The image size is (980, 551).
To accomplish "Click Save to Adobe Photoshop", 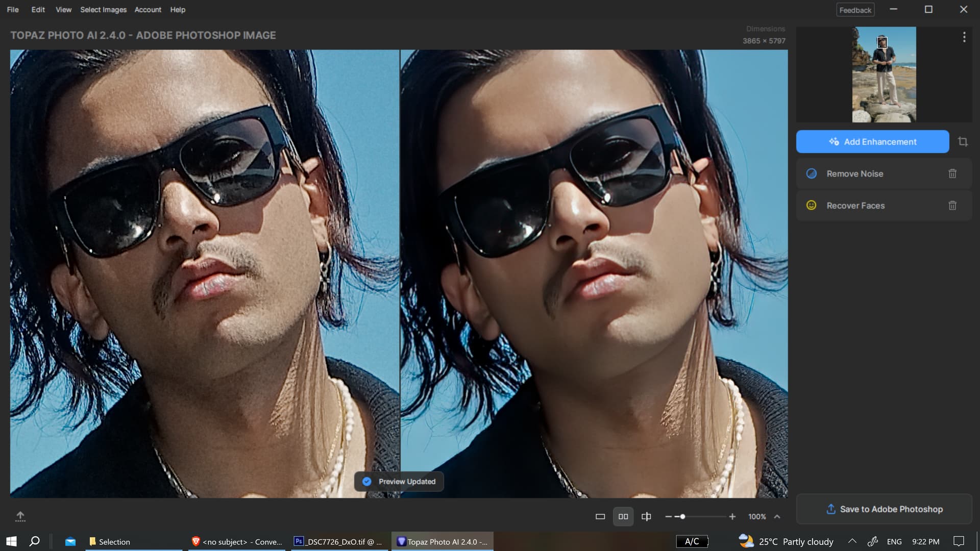I will point(884,509).
